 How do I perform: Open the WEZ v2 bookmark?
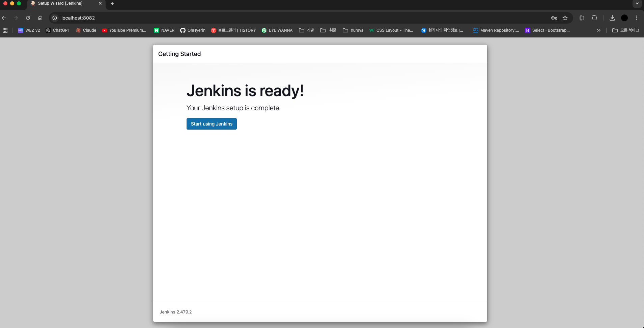tap(29, 30)
